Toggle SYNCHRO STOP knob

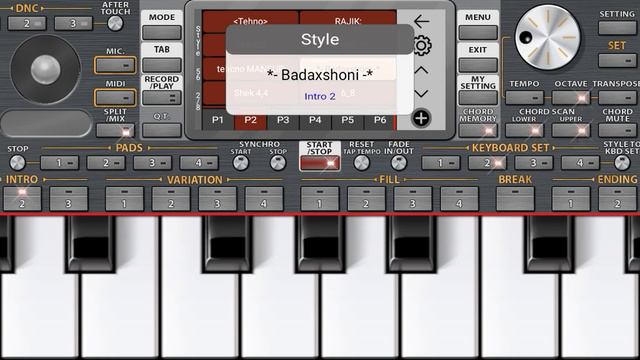click(x=278, y=163)
